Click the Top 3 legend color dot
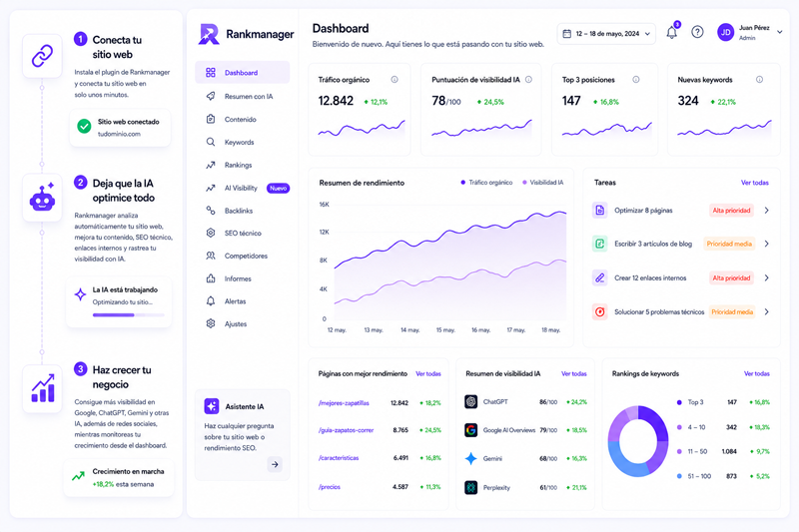The height and width of the screenshot is (532, 799). (679, 402)
